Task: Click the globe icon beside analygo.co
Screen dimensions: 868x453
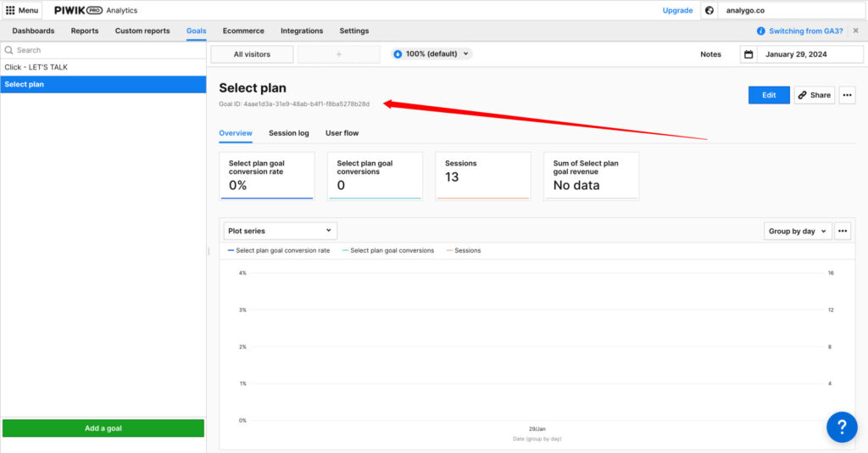Action: click(709, 10)
